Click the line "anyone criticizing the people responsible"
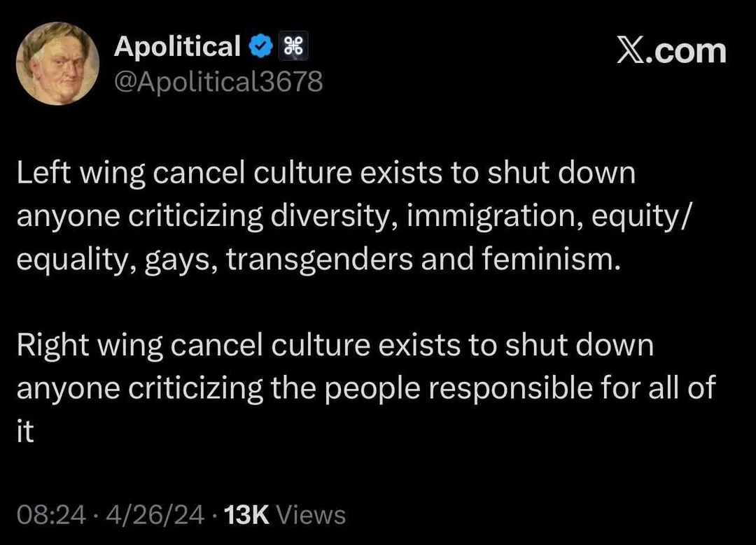 (356, 390)
